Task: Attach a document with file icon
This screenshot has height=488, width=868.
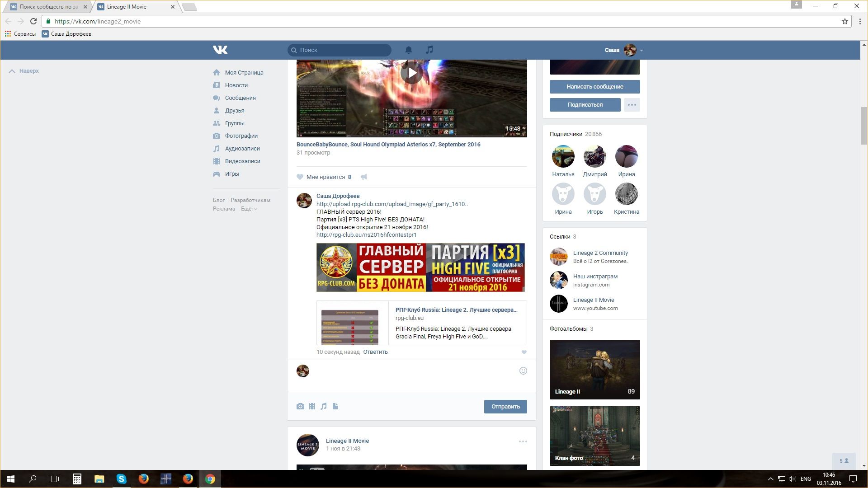Action: [x=335, y=406]
